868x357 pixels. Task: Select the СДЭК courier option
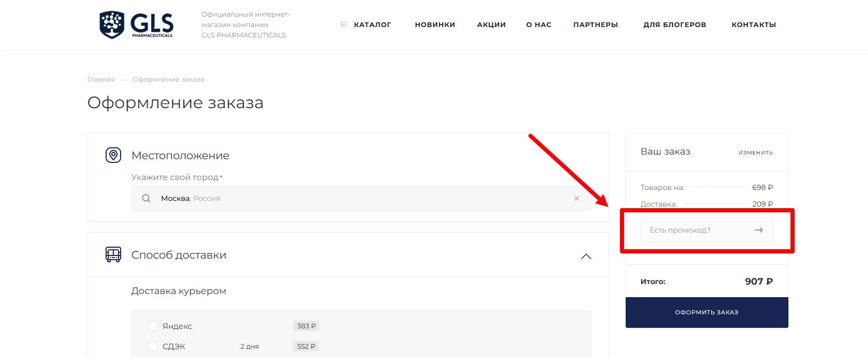pos(152,347)
